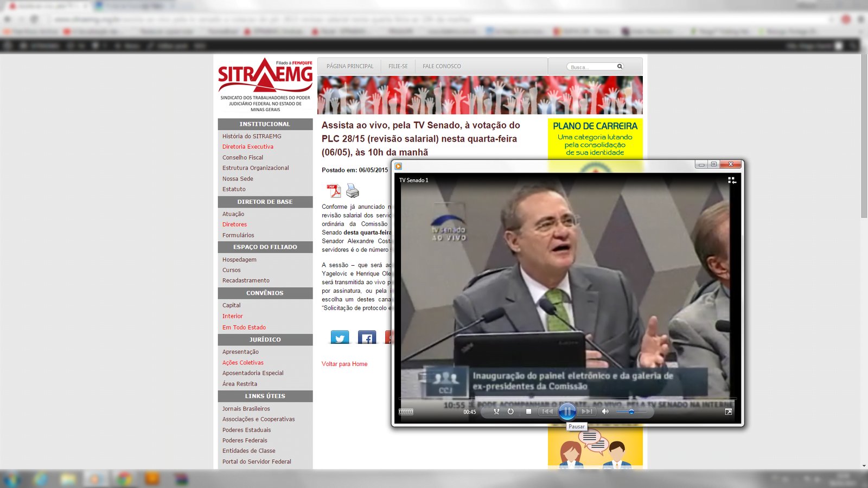The height and width of the screenshot is (488, 868).
Task: Open the PÁGINA PRINCIPAL menu item
Action: pos(350,66)
